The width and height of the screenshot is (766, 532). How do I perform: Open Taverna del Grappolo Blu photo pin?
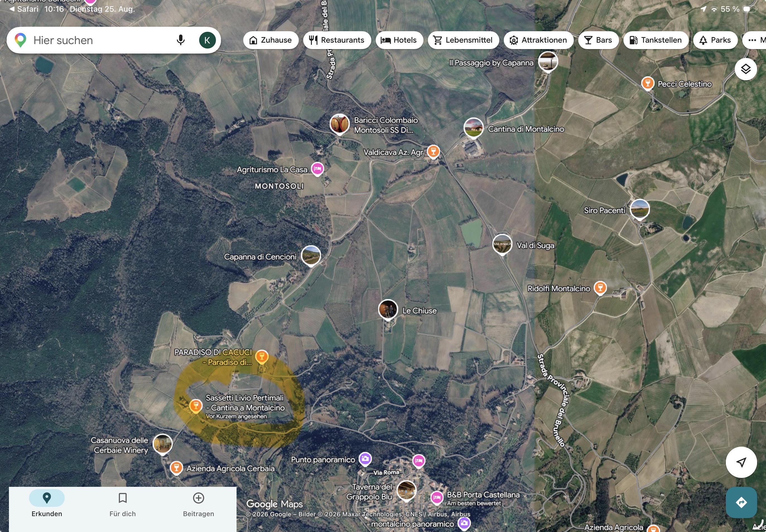406,490
